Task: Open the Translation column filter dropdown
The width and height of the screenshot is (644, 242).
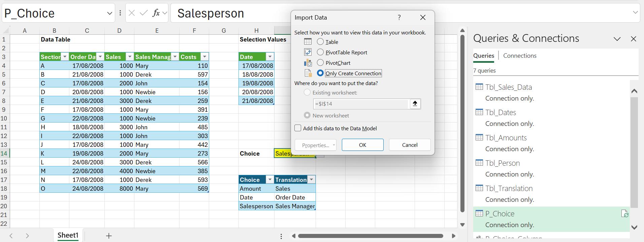Action: coord(312,180)
